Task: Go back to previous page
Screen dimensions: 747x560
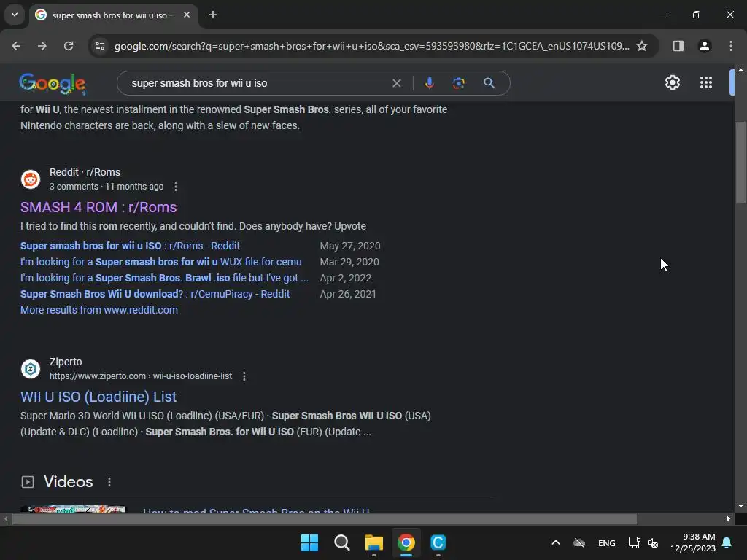Action: (x=16, y=46)
